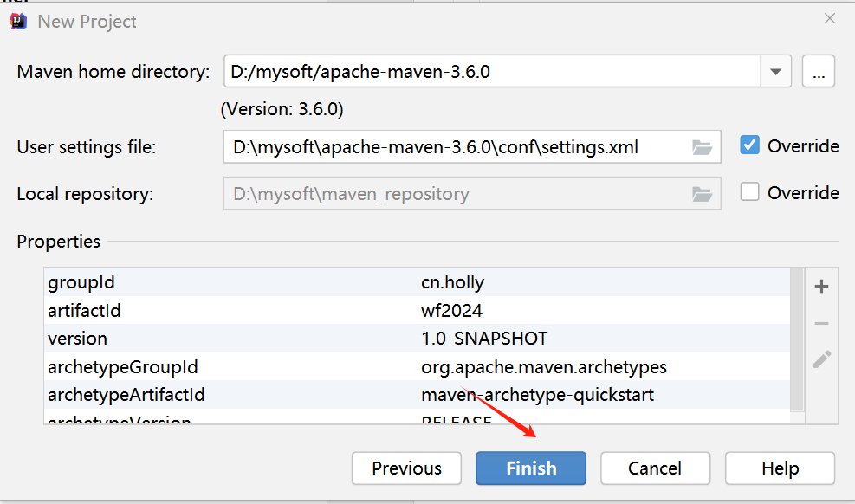
Task: Add a new property with plus icon
Action: tap(822, 287)
